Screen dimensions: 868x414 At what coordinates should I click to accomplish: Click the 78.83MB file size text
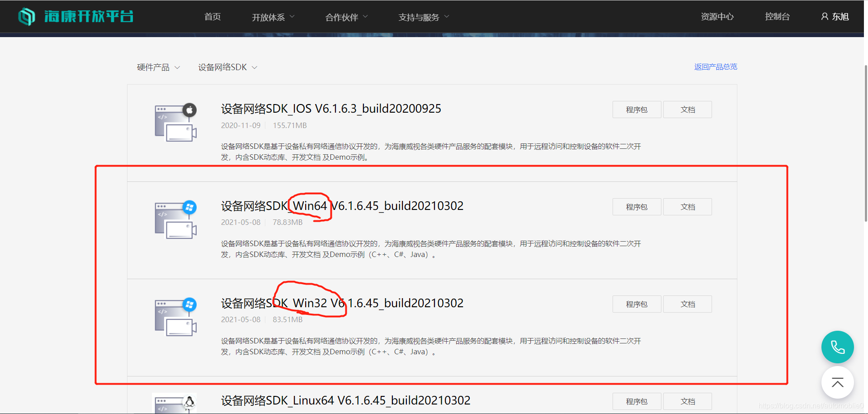pyautogui.click(x=288, y=222)
